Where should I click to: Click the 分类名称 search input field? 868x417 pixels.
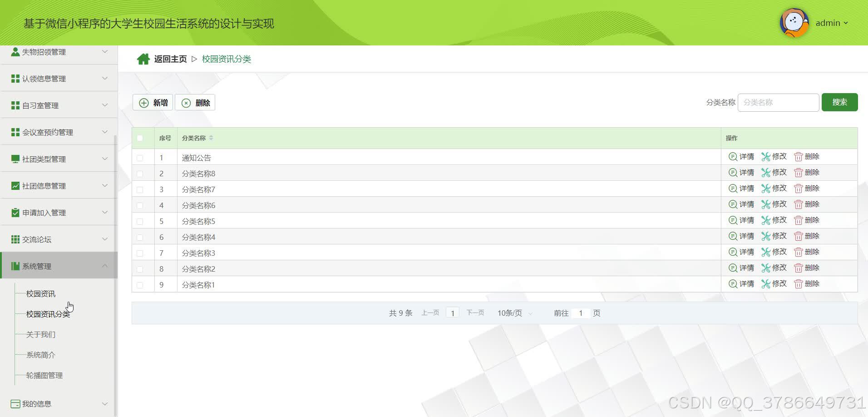coord(778,103)
